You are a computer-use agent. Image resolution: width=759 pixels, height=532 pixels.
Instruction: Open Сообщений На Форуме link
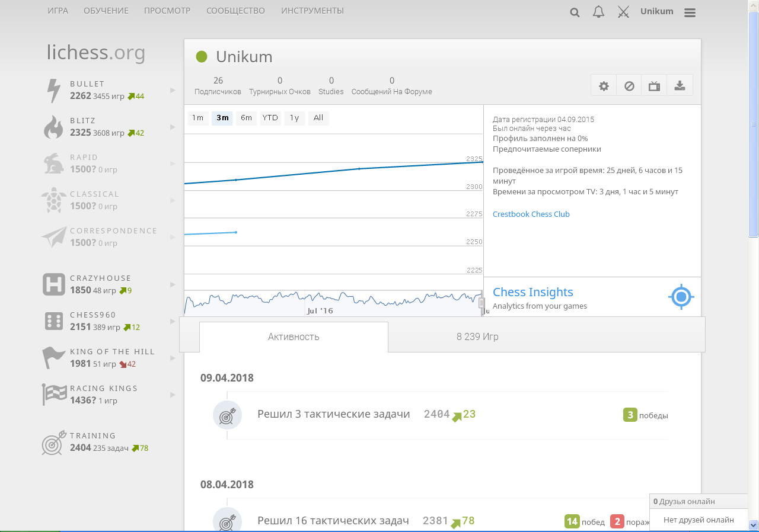[392, 86]
